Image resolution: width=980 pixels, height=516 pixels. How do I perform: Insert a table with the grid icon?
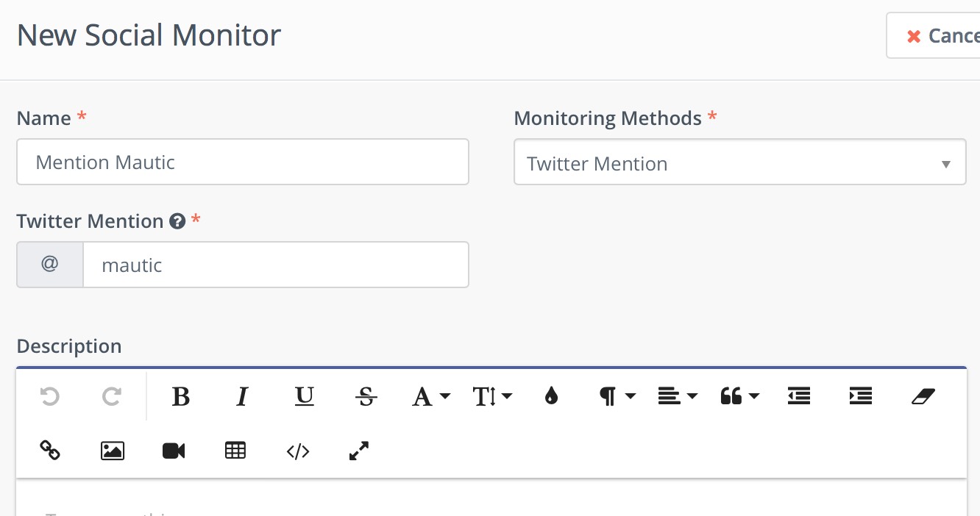pos(235,450)
